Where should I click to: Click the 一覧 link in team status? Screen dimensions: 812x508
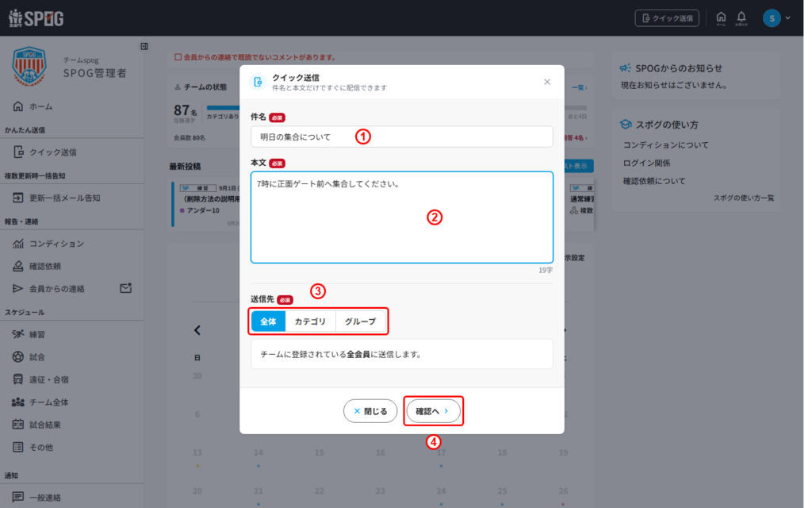point(580,87)
